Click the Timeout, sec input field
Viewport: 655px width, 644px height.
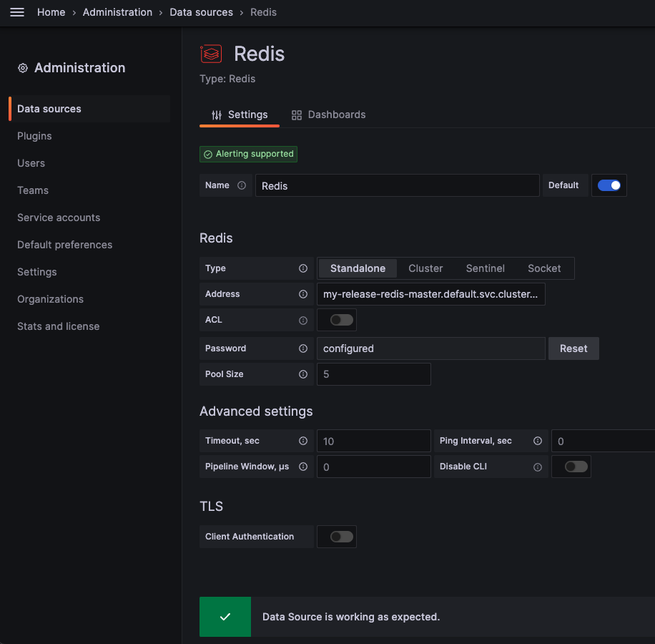[x=373, y=441]
